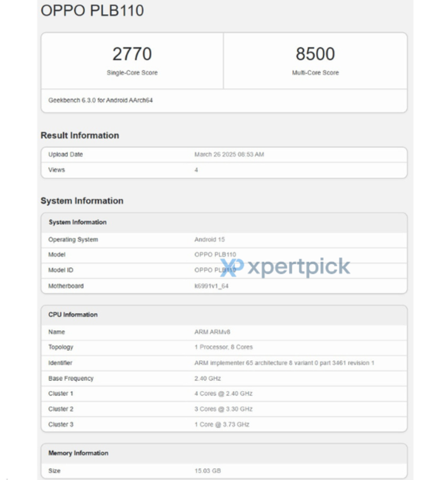Click the motherboard value k6991v1_64
Screen dimensions: 448x480
[212, 286]
